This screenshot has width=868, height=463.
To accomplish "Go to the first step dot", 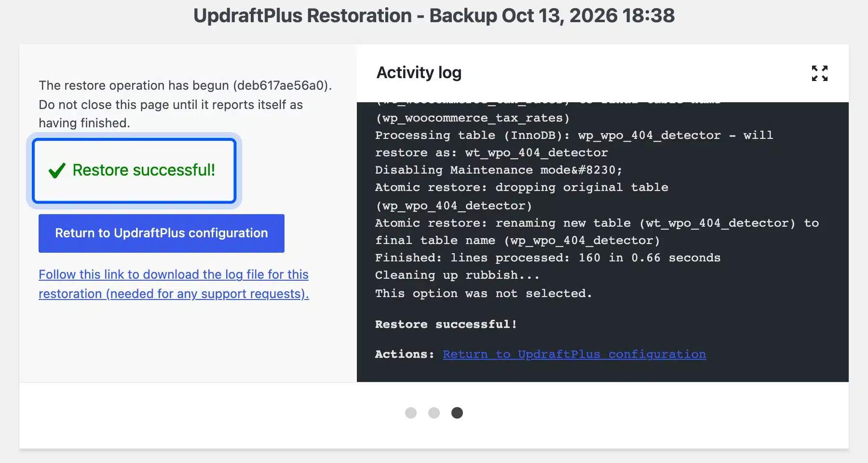I will pyautogui.click(x=411, y=413).
